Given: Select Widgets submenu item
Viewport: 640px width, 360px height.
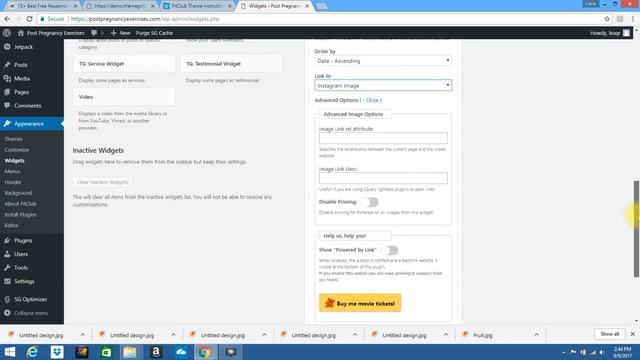Looking at the screenshot, I should pyautogui.click(x=15, y=161).
